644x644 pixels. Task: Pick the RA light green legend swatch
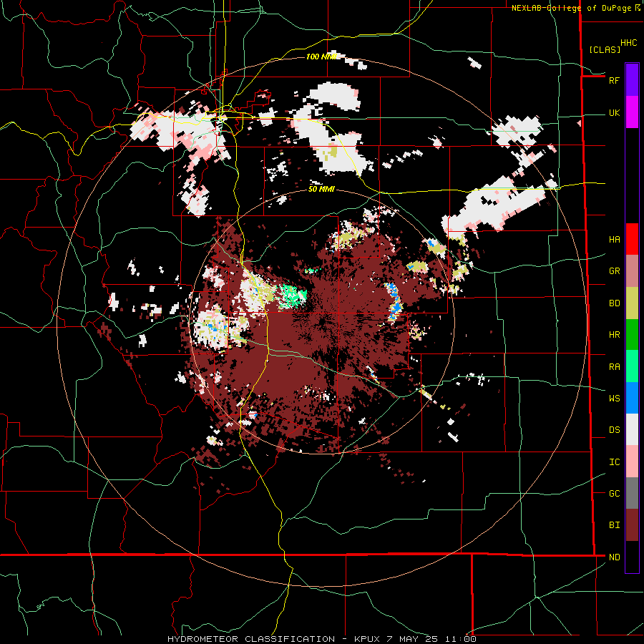pyautogui.click(x=632, y=366)
